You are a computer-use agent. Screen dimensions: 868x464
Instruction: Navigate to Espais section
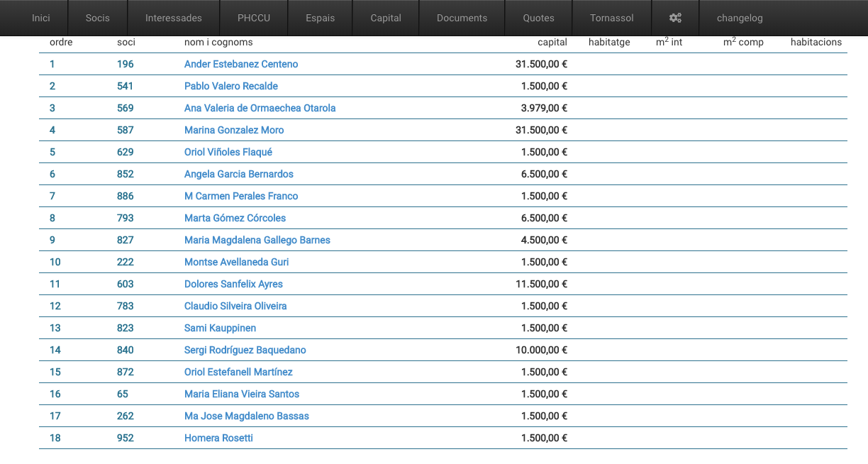[x=320, y=18]
